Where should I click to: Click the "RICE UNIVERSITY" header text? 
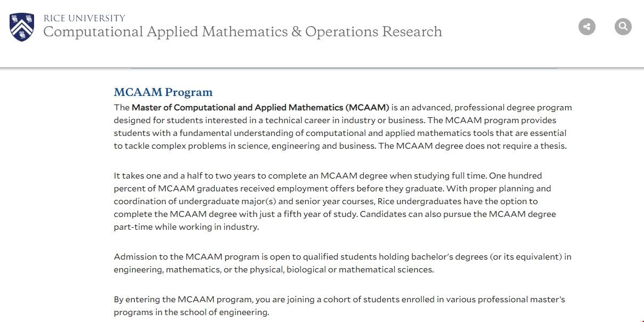click(84, 18)
